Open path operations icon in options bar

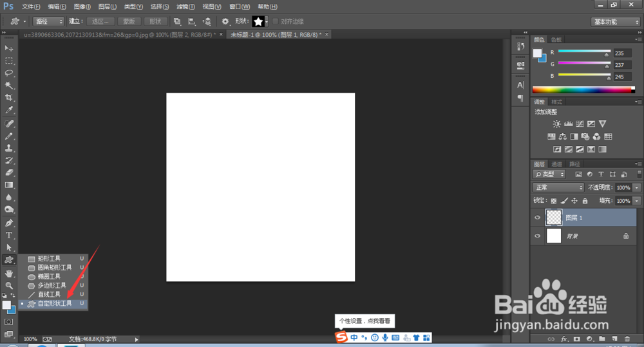click(x=177, y=21)
